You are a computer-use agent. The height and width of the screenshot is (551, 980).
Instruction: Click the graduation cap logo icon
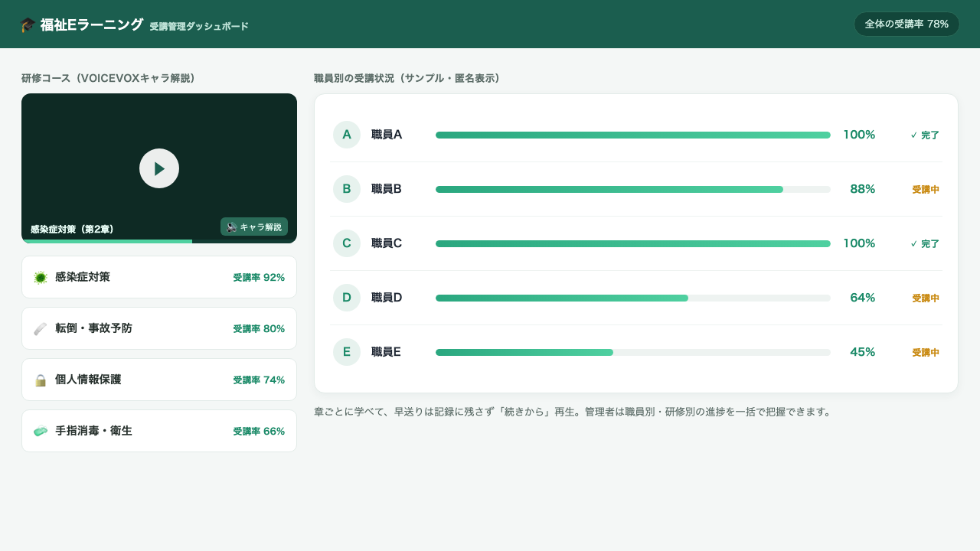pos(28,24)
